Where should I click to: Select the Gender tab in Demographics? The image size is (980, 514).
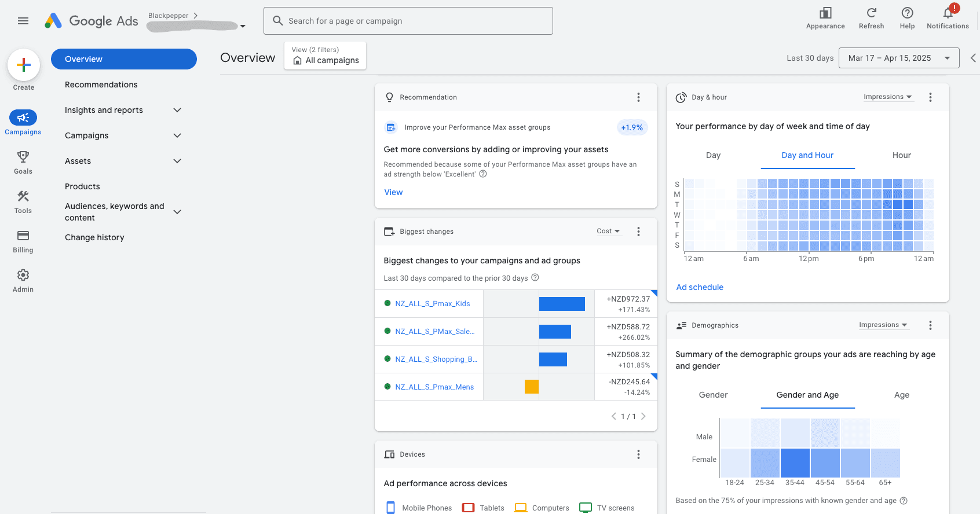pyautogui.click(x=713, y=395)
